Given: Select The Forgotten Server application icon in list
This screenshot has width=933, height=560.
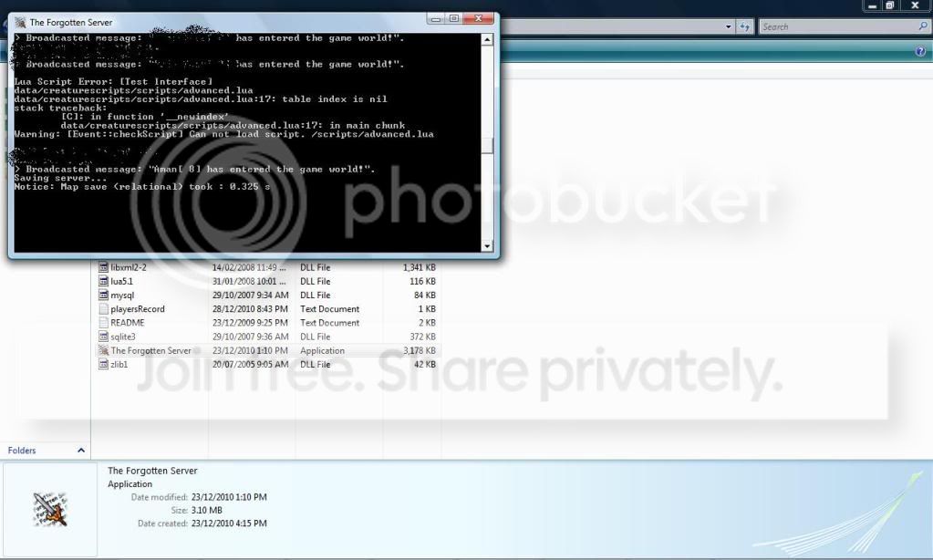Looking at the screenshot, I should [103, 350].
